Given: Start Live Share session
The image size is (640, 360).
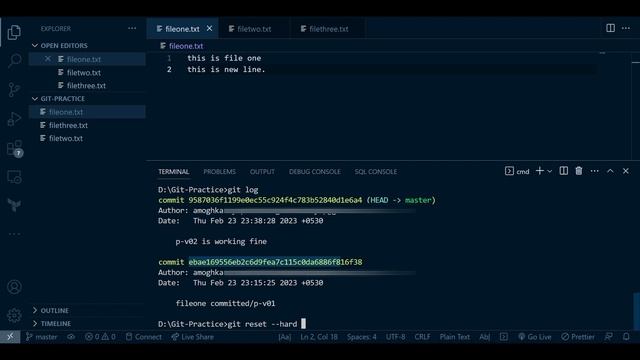Looking at the screenshot, I should [x=193, y=337].
